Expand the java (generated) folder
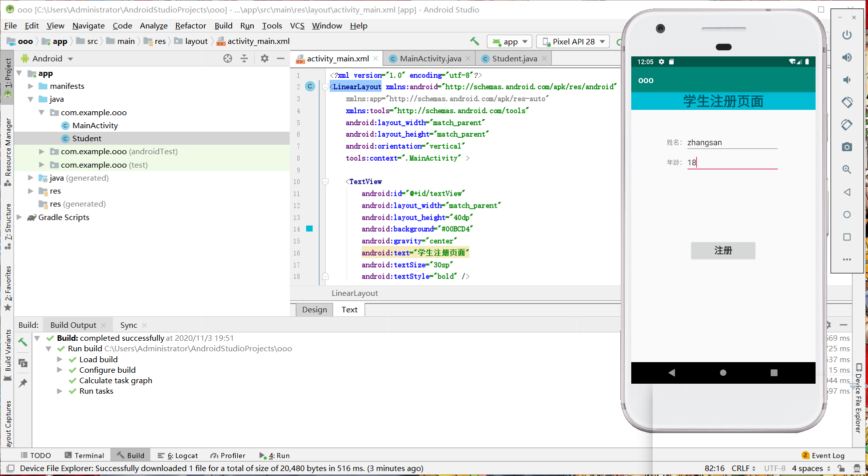 coord(30,178)
